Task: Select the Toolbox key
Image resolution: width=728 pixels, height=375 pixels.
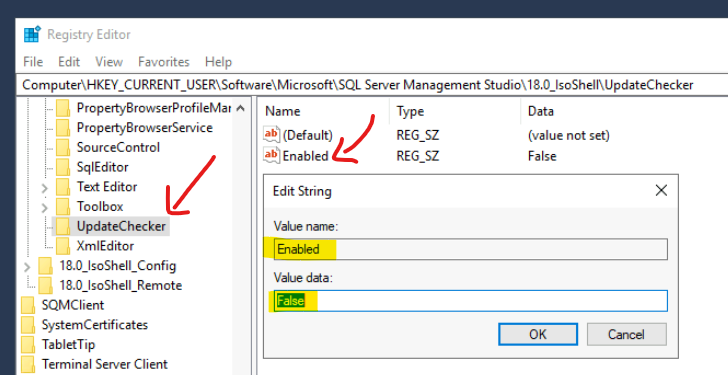Action: pos(100,207)
